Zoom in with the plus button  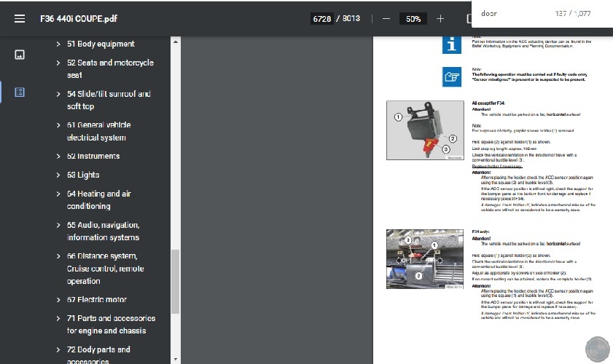click(x=440, y=19)
